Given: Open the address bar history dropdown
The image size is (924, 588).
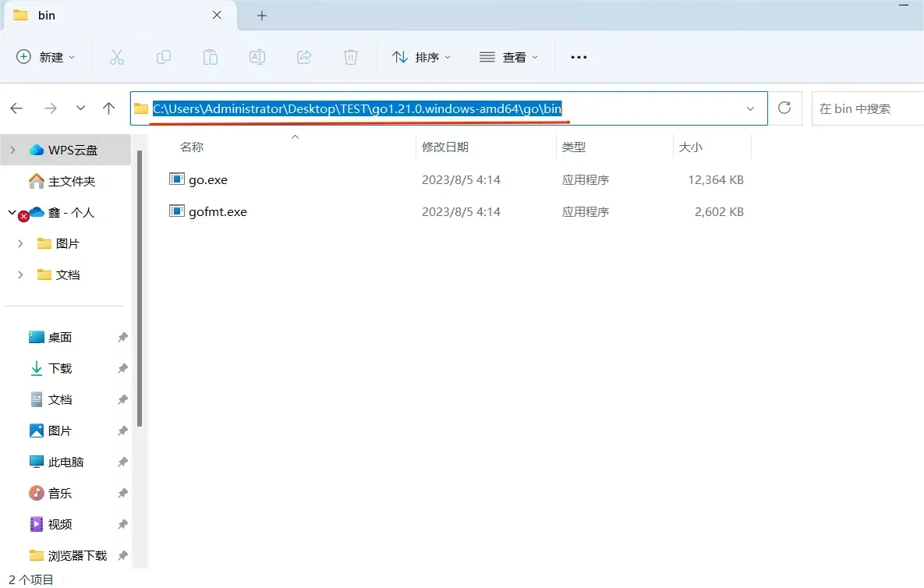Looking at the screenshot, I should click(x=750, y=108).
